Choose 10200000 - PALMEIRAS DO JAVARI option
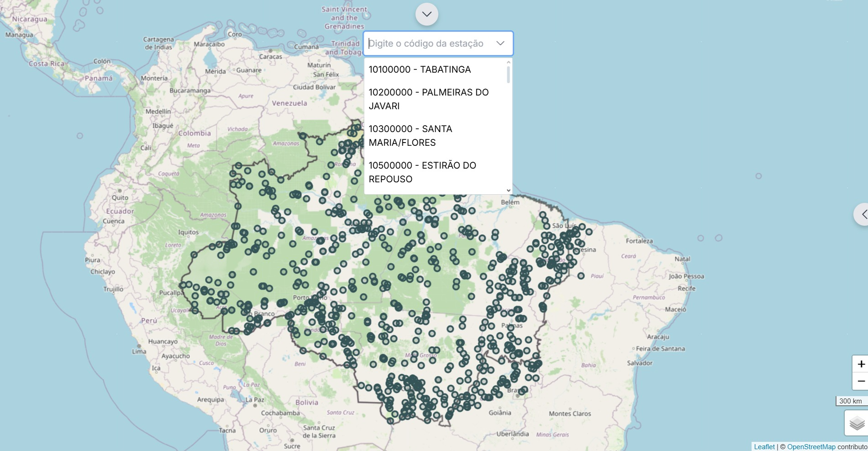This screenshot has width=868, height=451. coord(428,99)
